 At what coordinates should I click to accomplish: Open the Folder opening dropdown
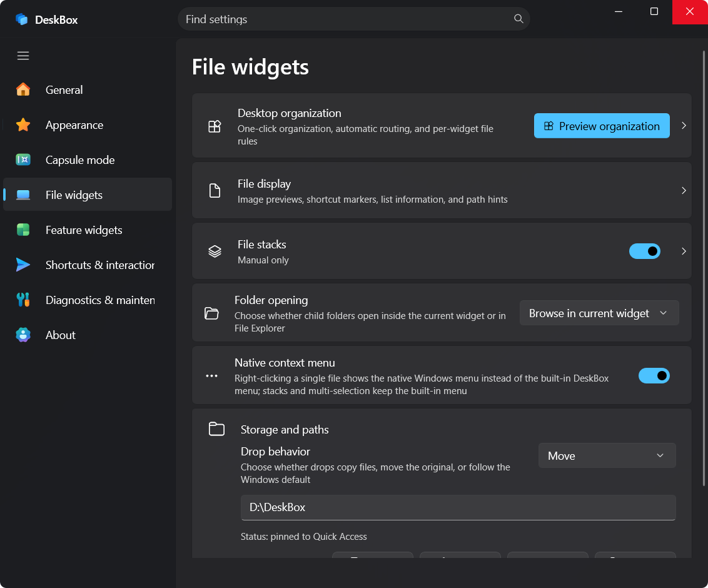(599, 313)
